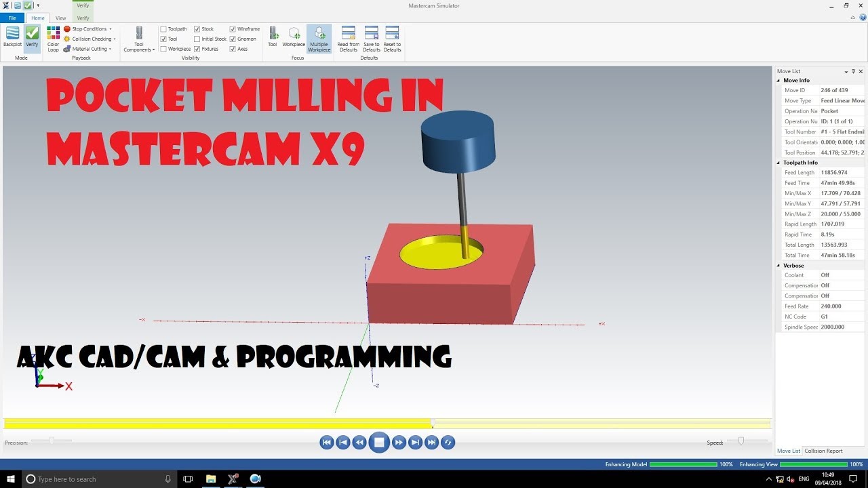The width and height of the screenshot is (868, 488).
Task: Switch to the Collision Report tab
Action: 823,451
